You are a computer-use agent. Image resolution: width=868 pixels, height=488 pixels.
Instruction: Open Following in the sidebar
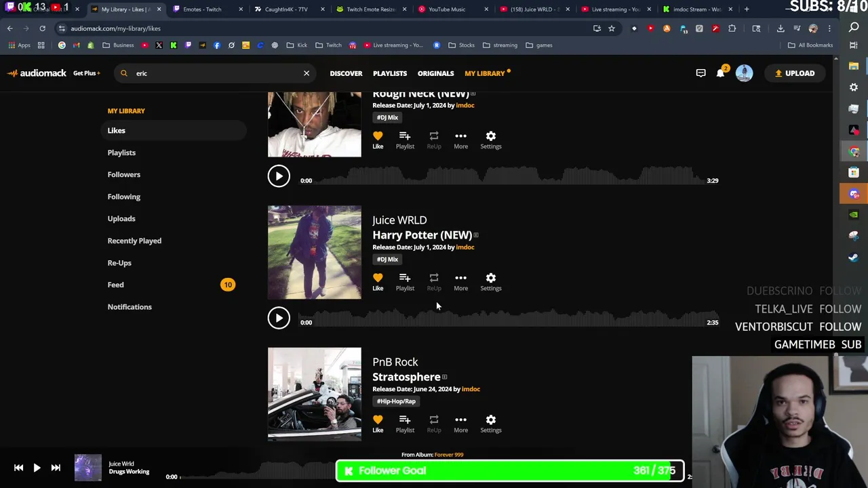pyautogui.click(x=123, y=197)
